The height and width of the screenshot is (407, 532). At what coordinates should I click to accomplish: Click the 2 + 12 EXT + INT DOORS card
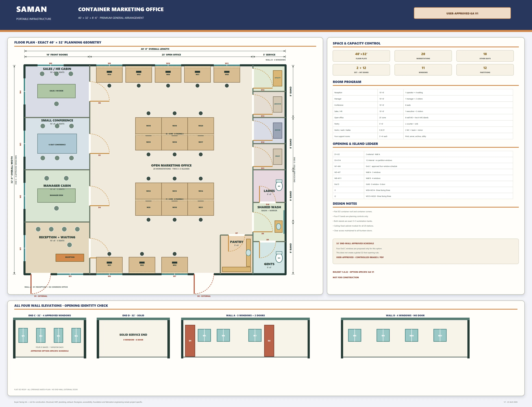tap(361, 70)
